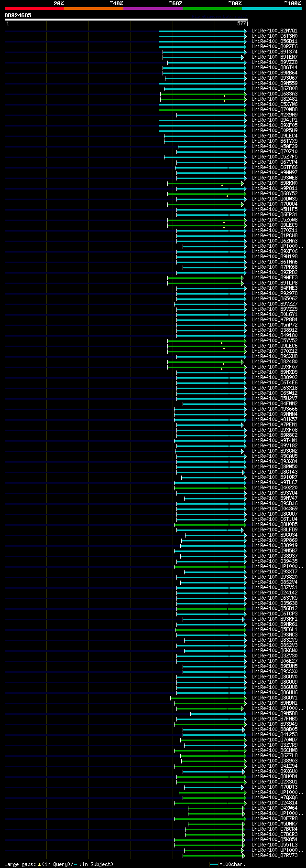Open hit UniRef100_Q0PZE6
Screen dimensions: 306x868
click(274, 46)
